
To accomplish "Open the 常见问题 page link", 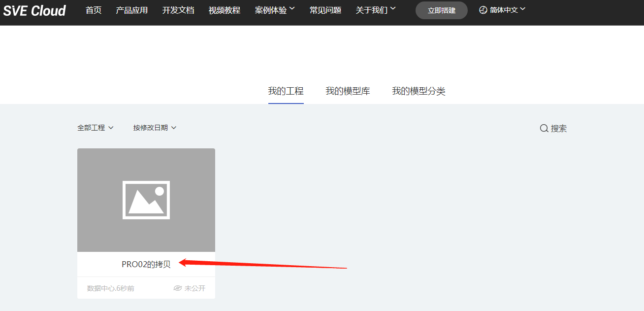I will [325, 10].
